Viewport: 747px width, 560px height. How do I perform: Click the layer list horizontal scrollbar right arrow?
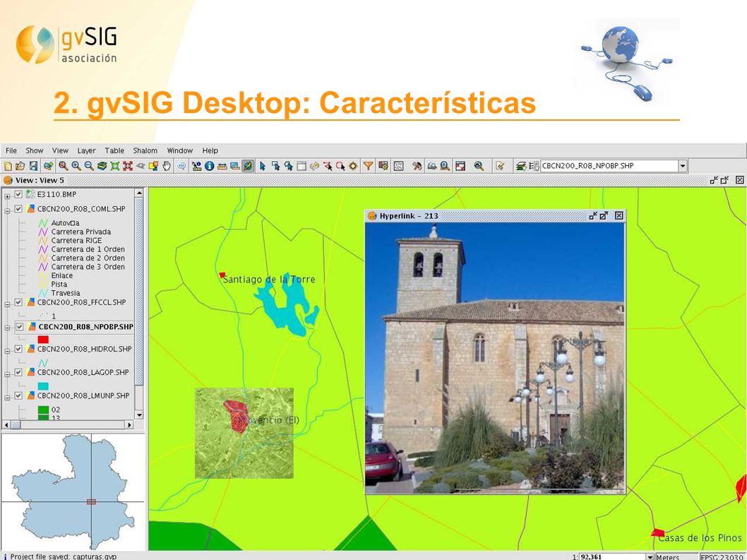(x=130, y=424)
